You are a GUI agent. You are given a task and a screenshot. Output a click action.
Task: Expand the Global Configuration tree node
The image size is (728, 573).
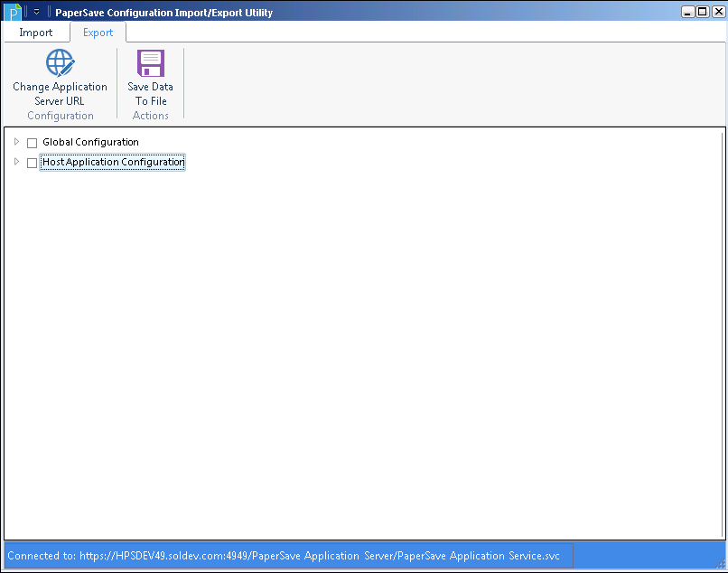tap(17, 141)
